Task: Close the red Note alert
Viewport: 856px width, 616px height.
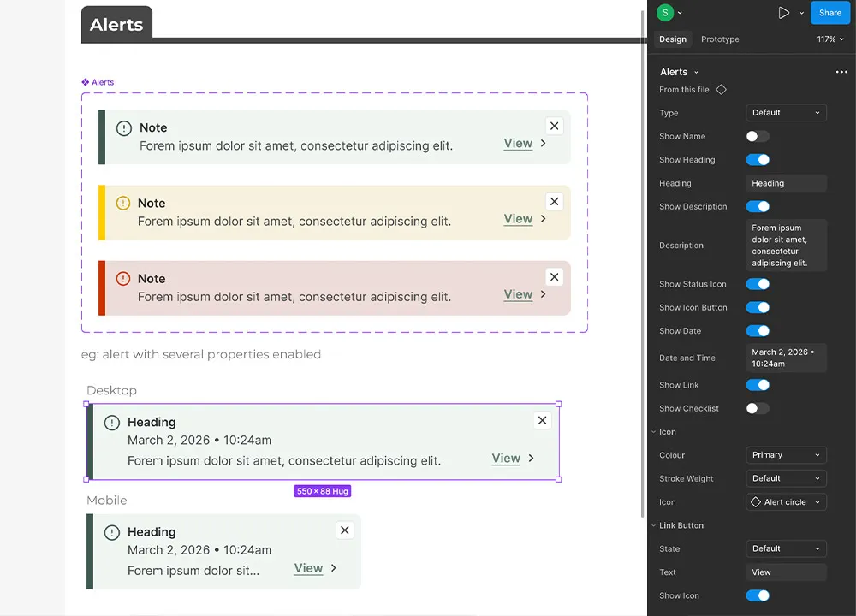Action: [554, 277]
